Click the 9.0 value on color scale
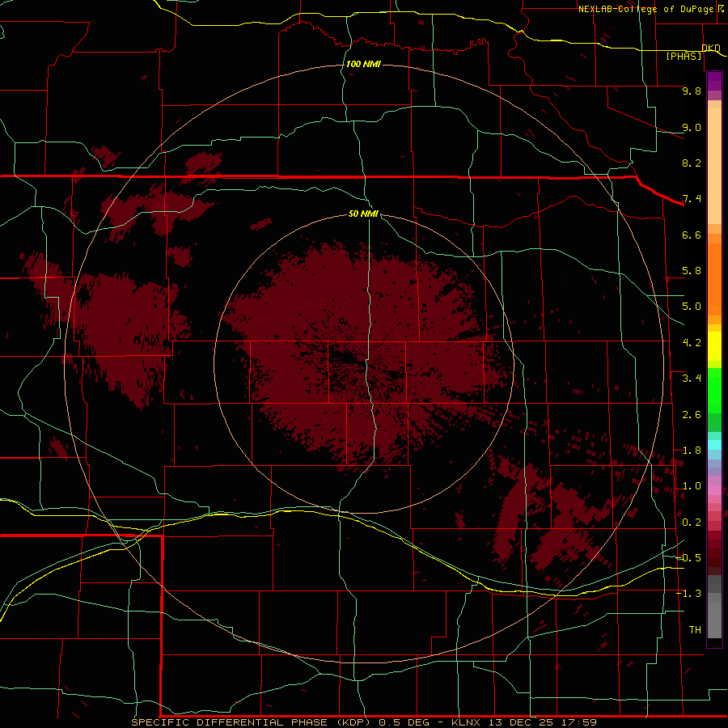The width and height of the screenshot is (728, 728). coord(692,127)
